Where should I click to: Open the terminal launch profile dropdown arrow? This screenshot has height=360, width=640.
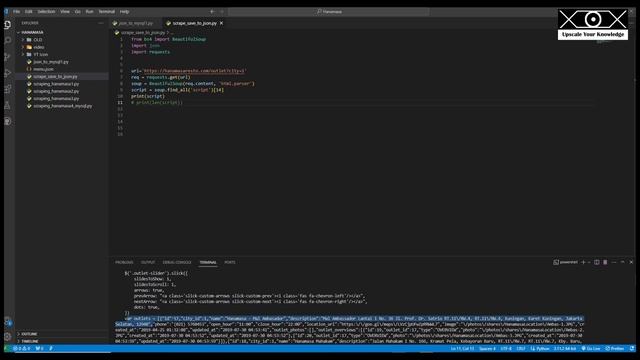(x=589, y=262)
